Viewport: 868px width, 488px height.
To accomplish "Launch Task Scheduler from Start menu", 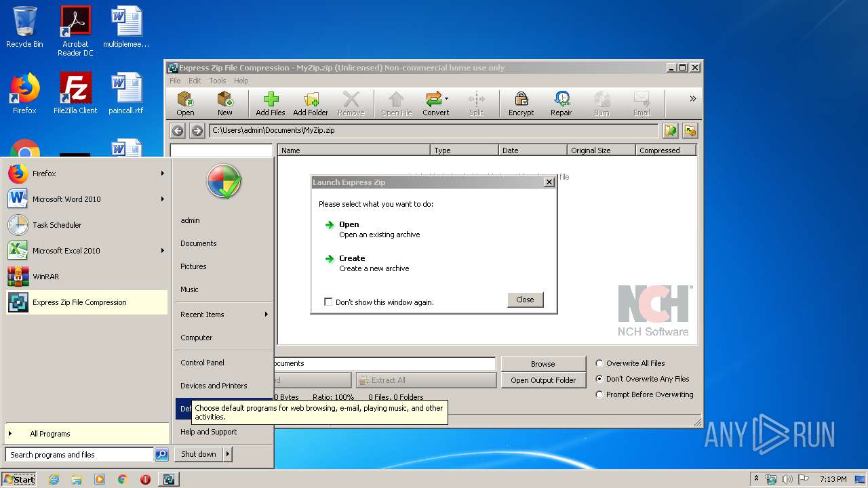I will click(87, 225).
